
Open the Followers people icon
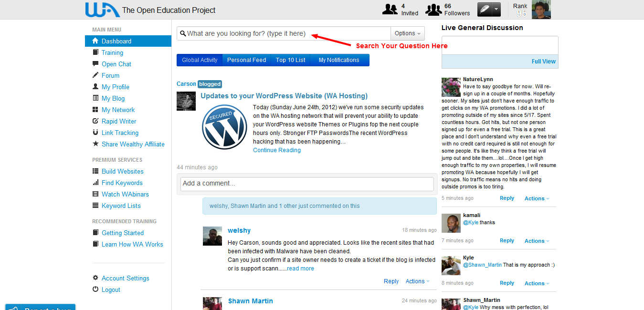tap(433, 10)
